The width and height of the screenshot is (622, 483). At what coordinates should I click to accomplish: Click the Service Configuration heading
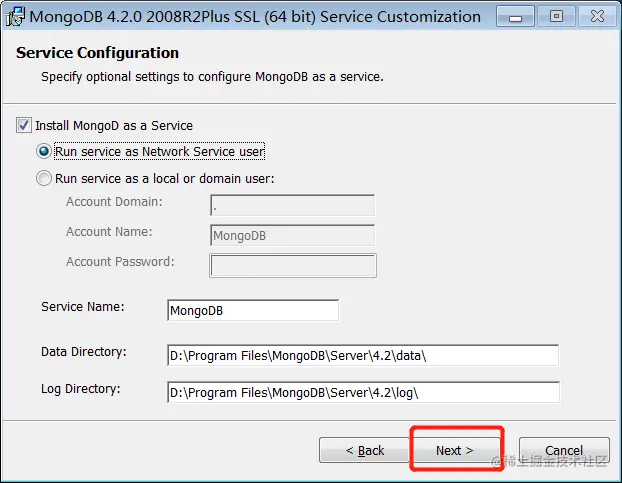98,53
